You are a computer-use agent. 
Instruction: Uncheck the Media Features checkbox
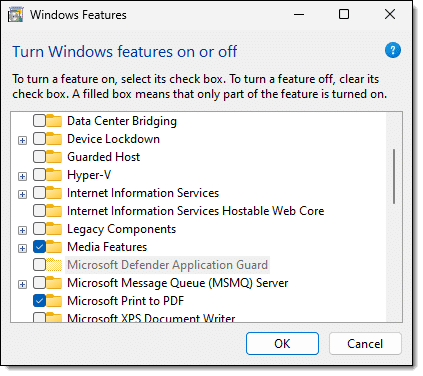click(39, 247)
